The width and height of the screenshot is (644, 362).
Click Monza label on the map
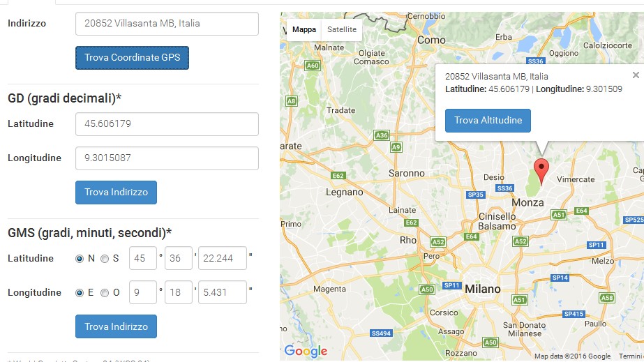point(527,202)
